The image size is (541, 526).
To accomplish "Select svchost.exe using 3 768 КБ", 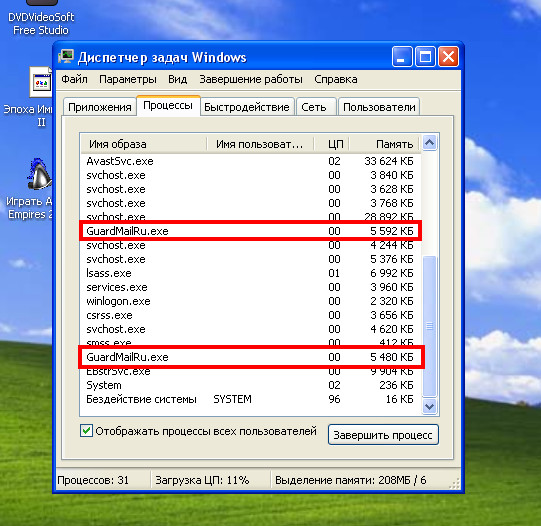I will (251, 203).
